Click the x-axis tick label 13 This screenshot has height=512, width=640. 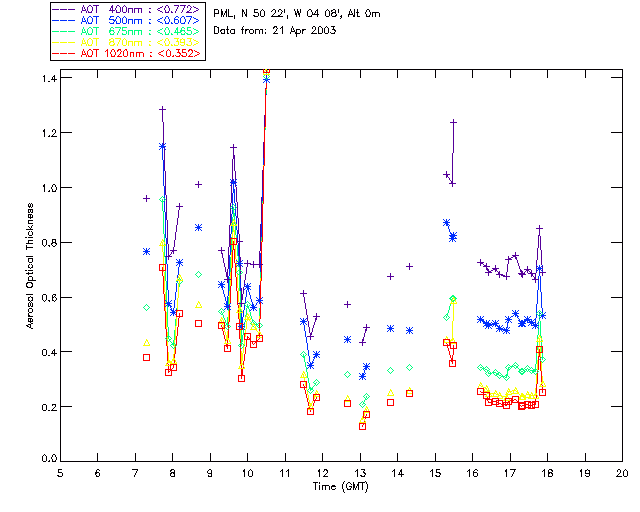(x=360, y=473)
